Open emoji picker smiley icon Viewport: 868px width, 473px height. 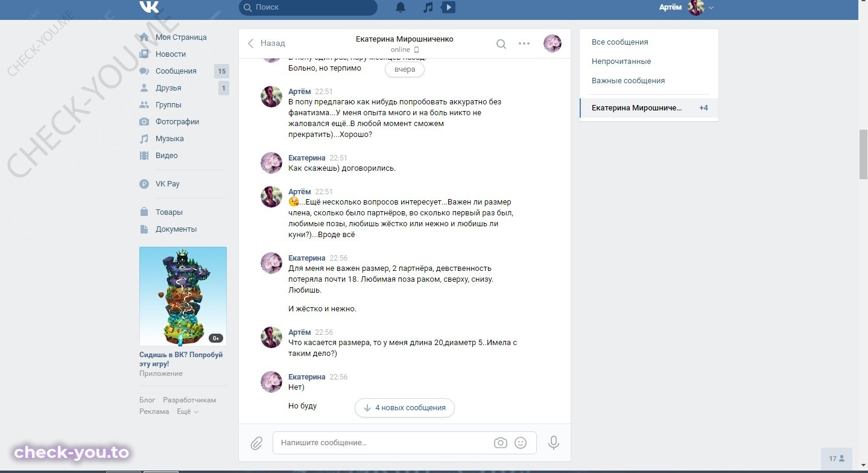(521, 443)
